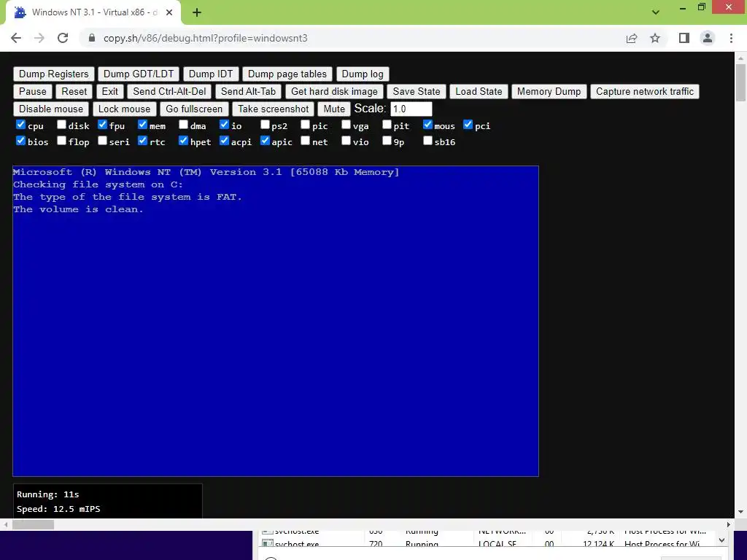This screenshot has height=560, width=747.
Task: Enable the pit log checkbox
Action: (x=387, y=125)
